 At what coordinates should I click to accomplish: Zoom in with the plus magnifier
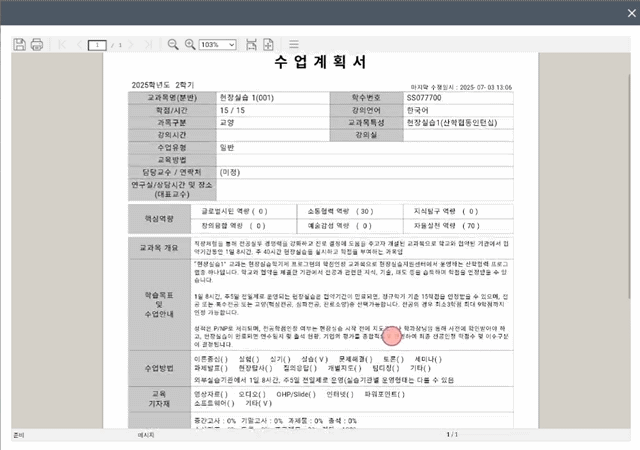pos(189,45)
